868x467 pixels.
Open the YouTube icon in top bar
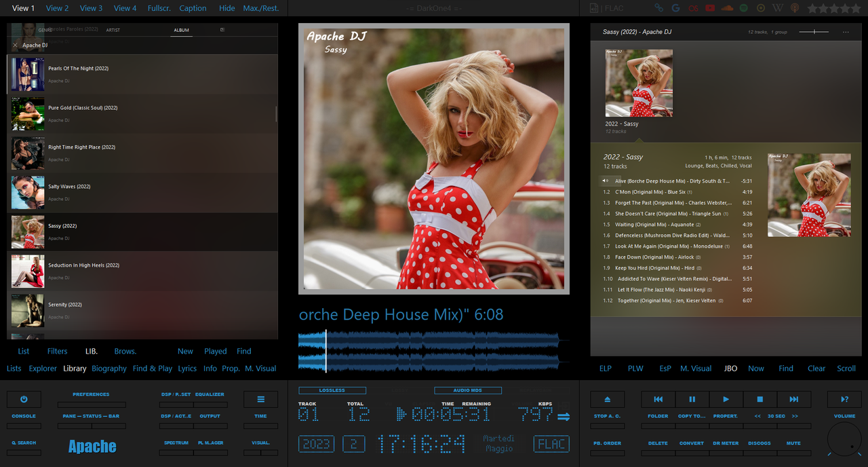click(x=709, y=8)
